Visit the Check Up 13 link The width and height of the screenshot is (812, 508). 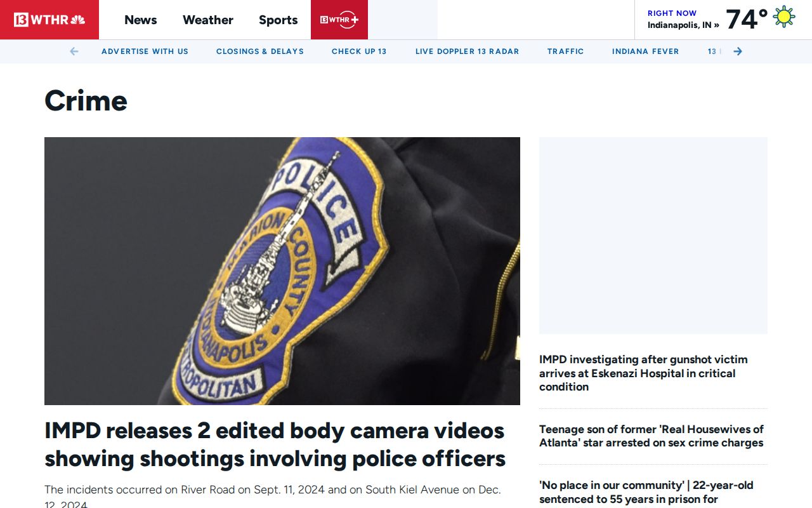(359, 51)
